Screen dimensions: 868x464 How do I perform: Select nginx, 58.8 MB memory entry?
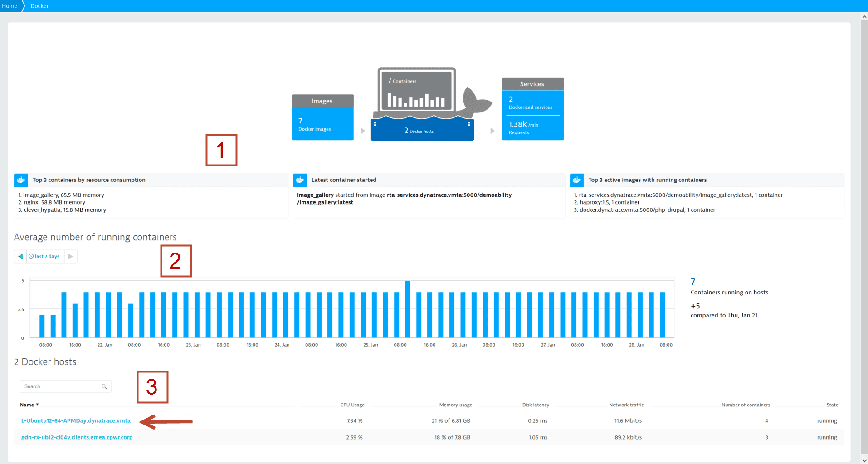tap(52, 202)
